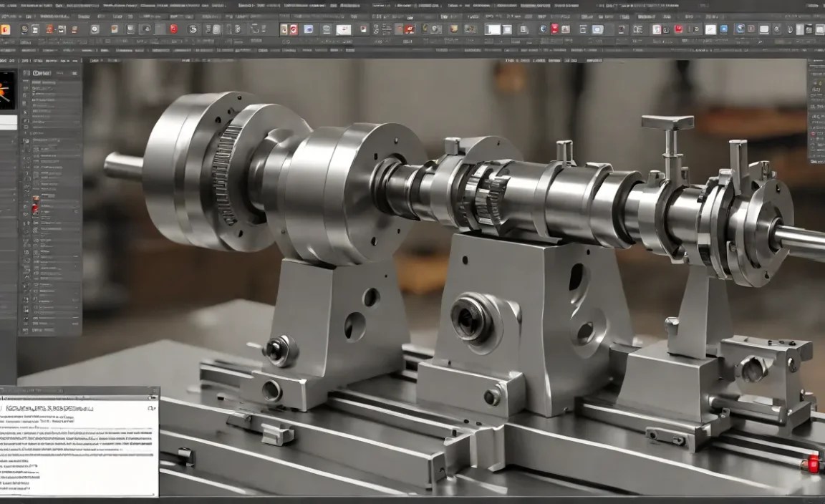Open the orange starburst thumbnail in the left panel
The image size is (825, 504).
click(7, 90)
